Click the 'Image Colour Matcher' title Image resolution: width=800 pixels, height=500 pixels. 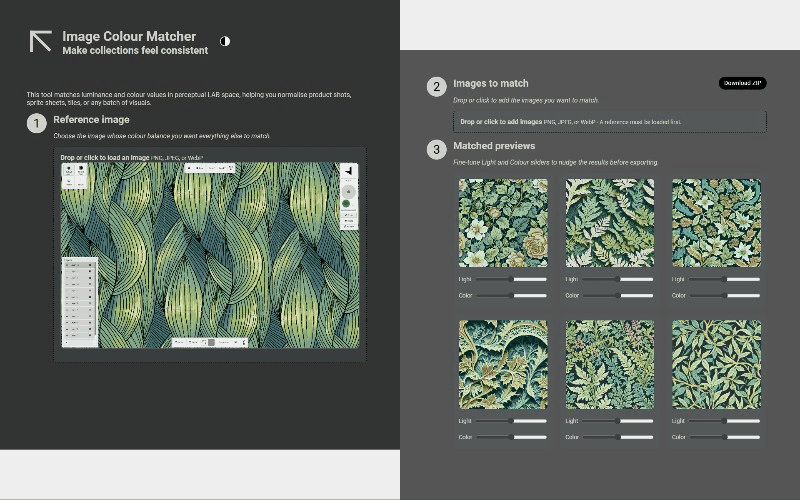pyautogui.click(x=129, y=36)
